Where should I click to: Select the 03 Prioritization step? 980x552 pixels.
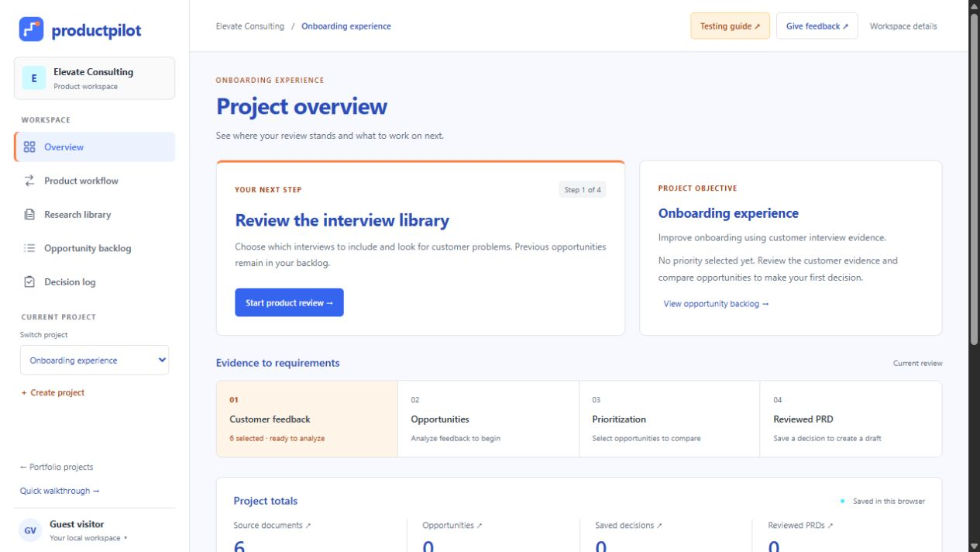669,419
